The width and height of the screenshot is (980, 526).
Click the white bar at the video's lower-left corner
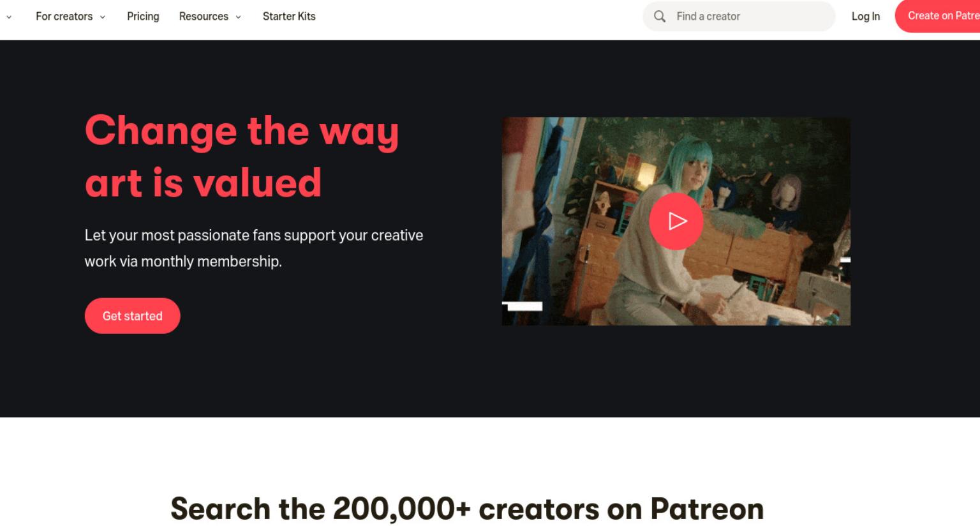tap(522, 306)
